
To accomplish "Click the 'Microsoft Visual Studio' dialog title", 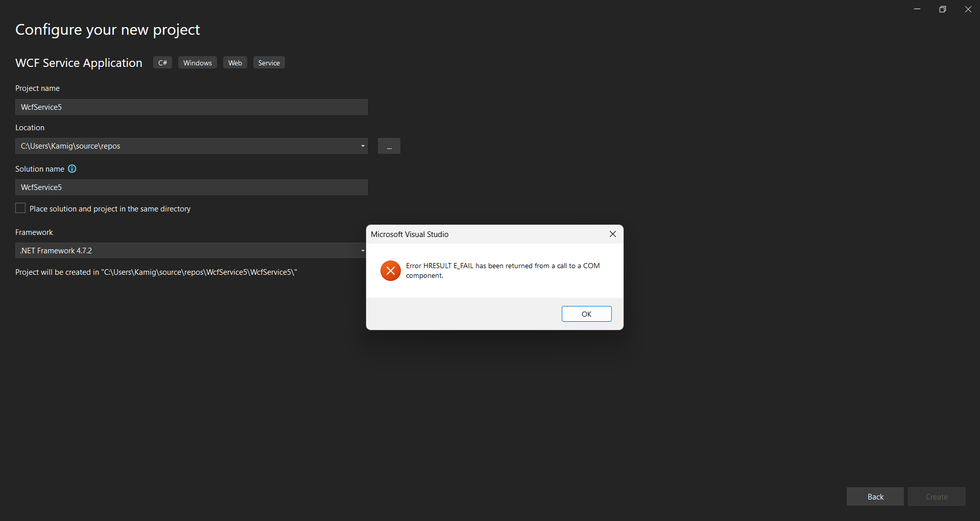I will [410, 234].
